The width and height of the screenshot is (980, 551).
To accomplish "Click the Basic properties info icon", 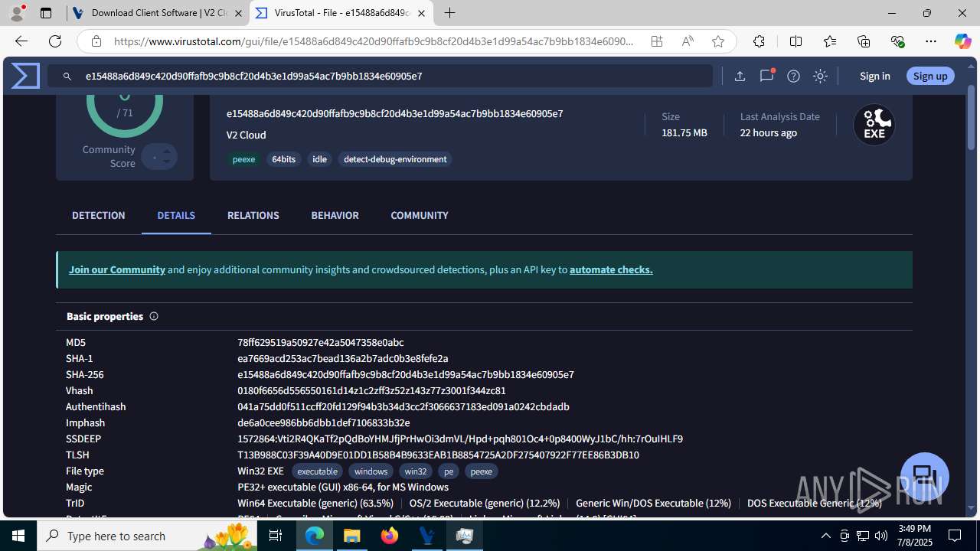I will (154, 316).
